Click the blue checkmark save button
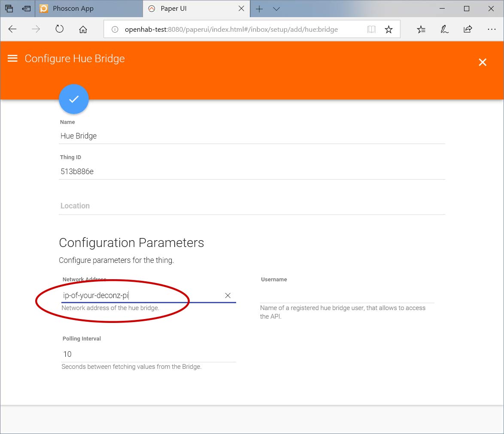The image size is (504, 434). 74,99
